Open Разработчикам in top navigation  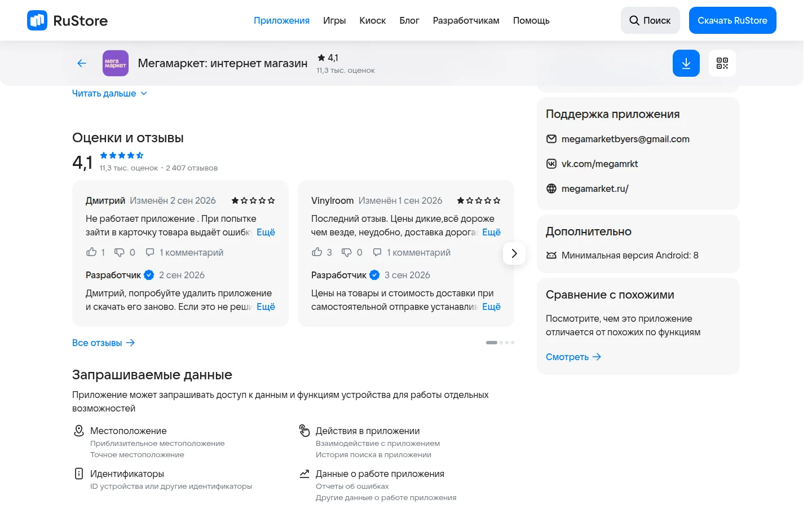(x=466, y=20)
